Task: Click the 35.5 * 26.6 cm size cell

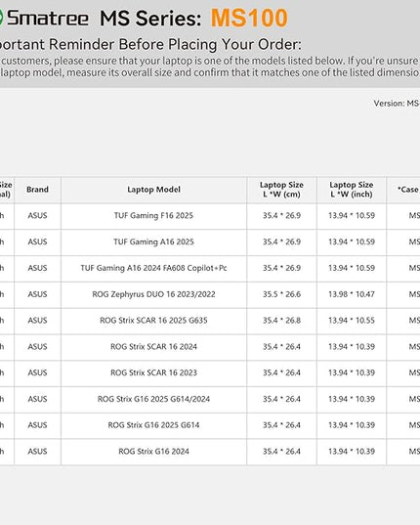Action: (x=281, y=294)
